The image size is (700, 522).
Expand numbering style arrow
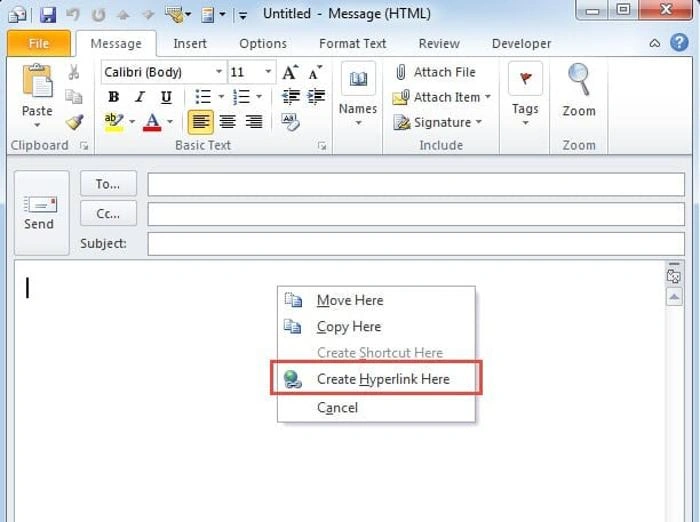[x=259, y=96]
